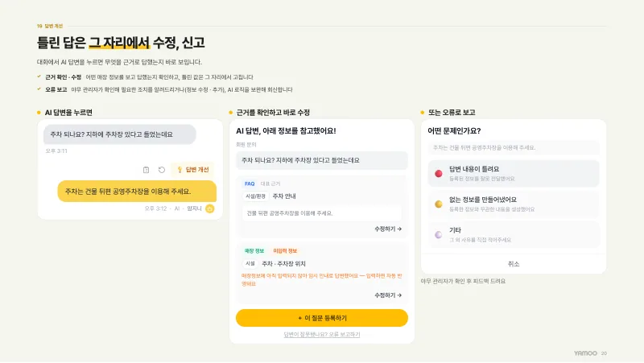Click the YAMOO logo in the footer

[x=585, y=353]
